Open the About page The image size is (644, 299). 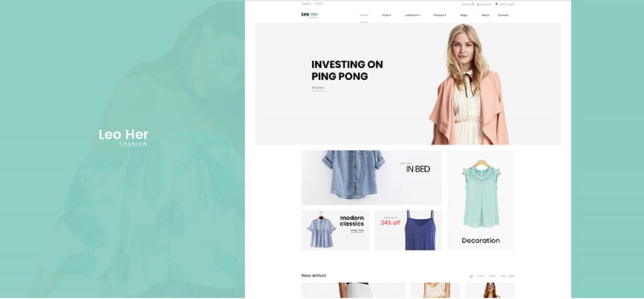coord(485,15)
